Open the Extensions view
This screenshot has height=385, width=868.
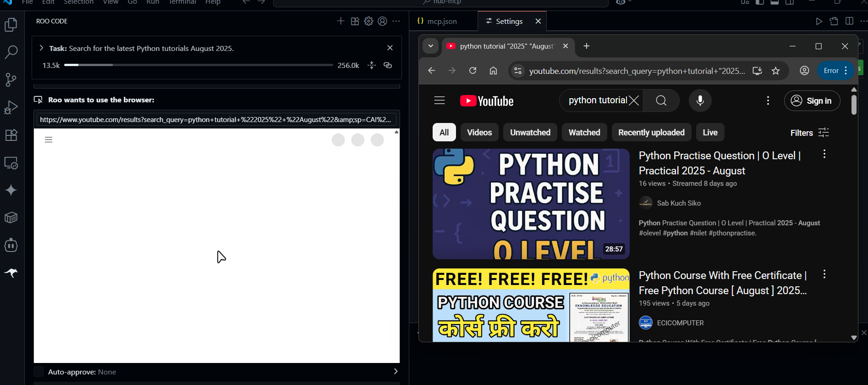click(11, 135)
